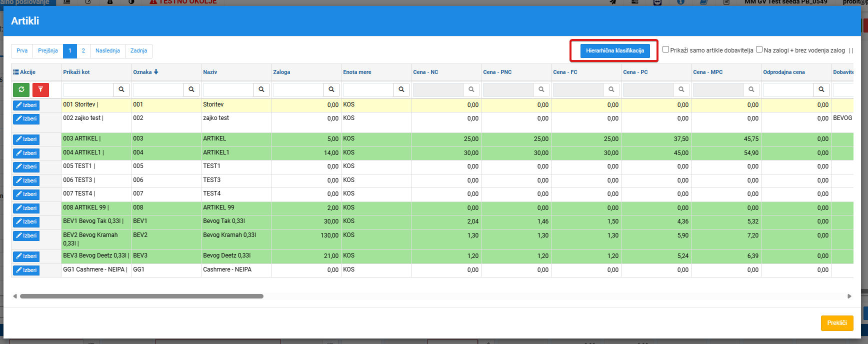Click search icon in Odprodajna cena filter
Screen dimensions: 868x344
click(x=821, y=90)
